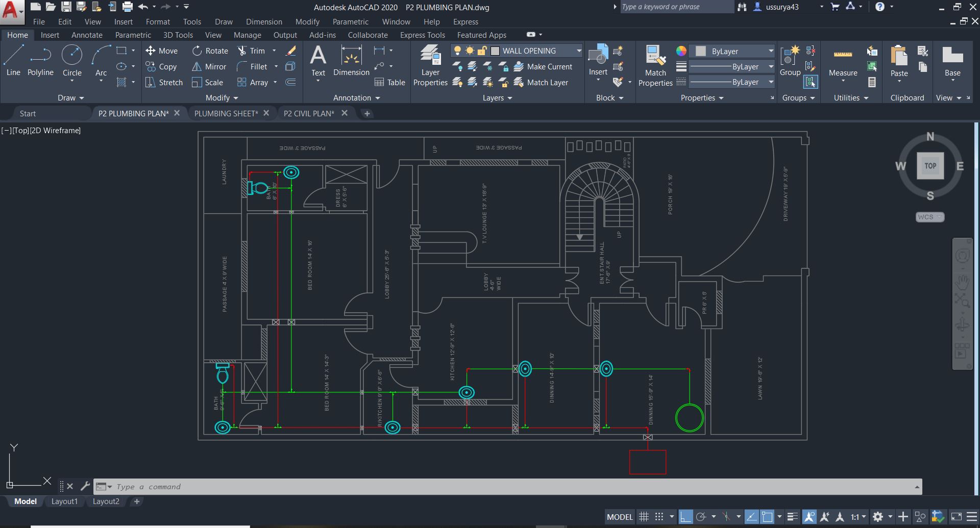
Task: Select the Polyline tool
Action: (40, 60)
